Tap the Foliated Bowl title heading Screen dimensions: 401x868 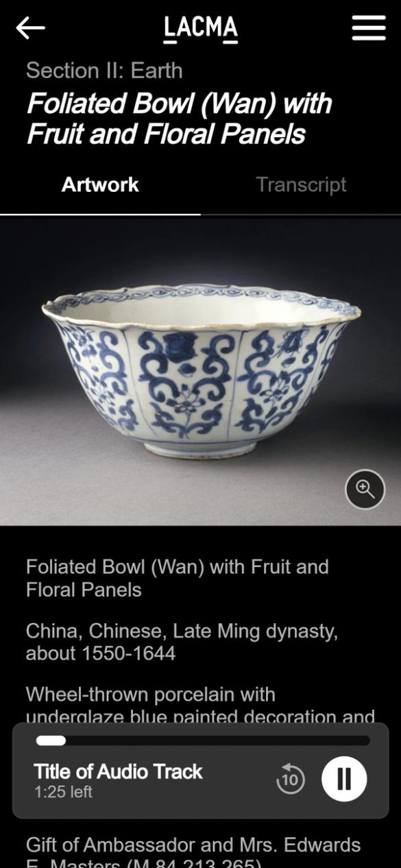[x=179, y=119]
